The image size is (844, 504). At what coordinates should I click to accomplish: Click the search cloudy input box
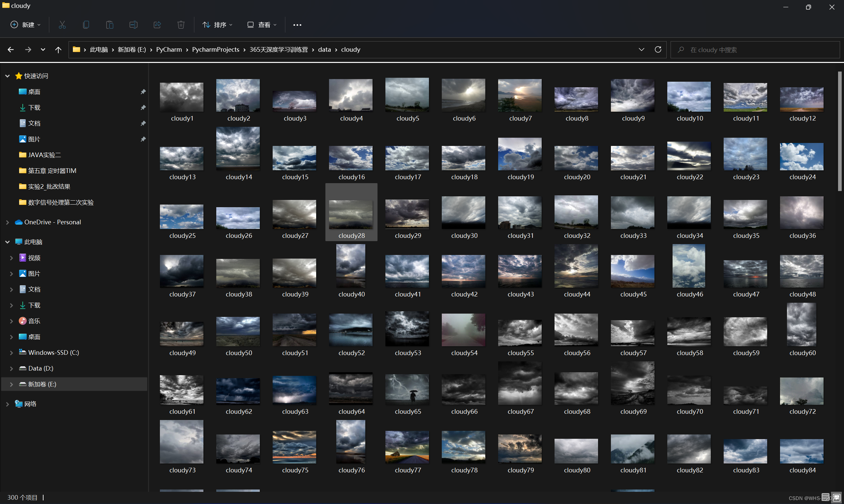click(755, 50)
